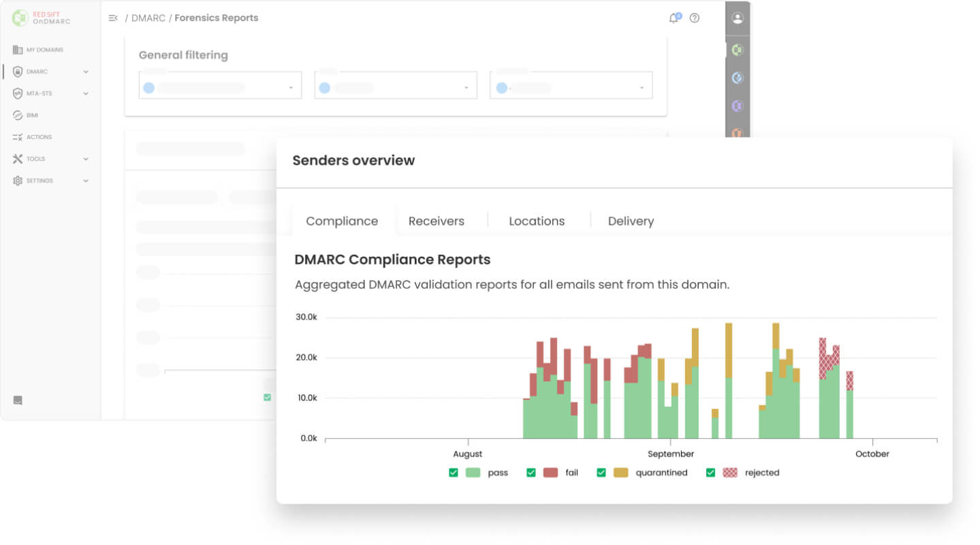Image resolution: width=980 pixels, height=545 pixels.
Task: Click the DMARC breadcrumb link
Action: tap(148, 18)
